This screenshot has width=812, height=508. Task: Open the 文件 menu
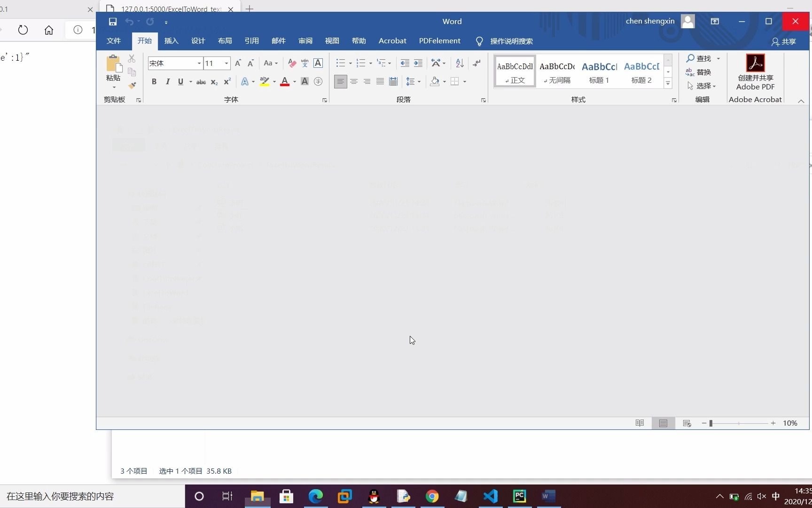pyautogui.click(x=114, y=41)
